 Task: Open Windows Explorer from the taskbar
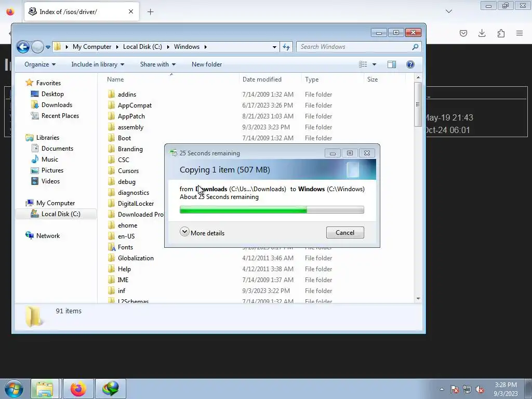(x=45, y=389)
